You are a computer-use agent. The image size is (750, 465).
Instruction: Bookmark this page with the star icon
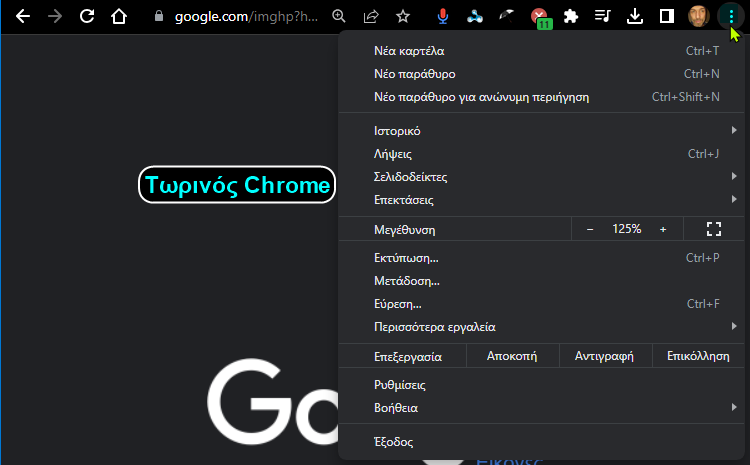coord(403,16)
